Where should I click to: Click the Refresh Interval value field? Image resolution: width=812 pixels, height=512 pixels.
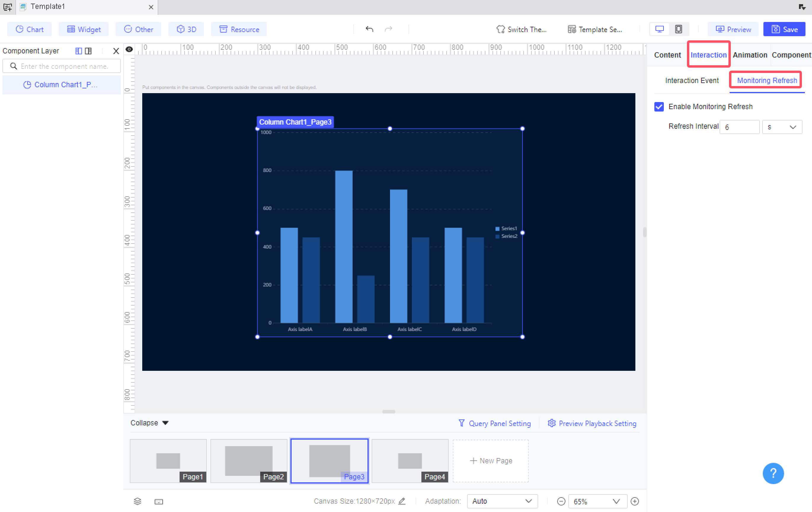[x=739, y=127]
